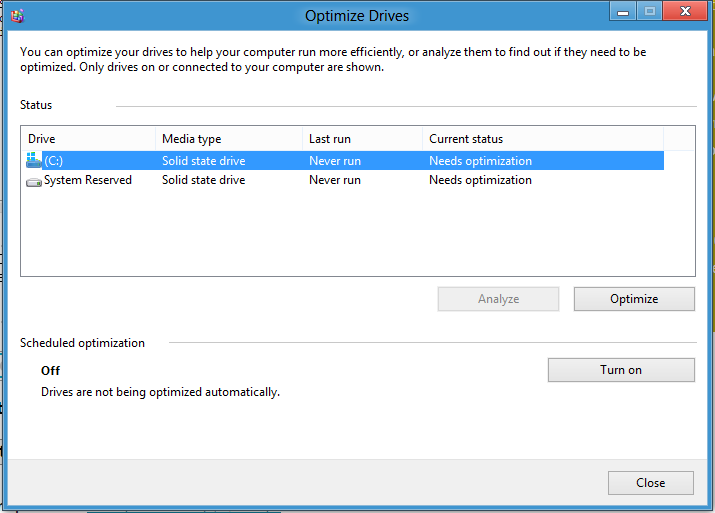Image resolution: width=715 pixels, height=513 pixels.
Task: Click Solid state drive cell for System Reserved
Action: tap(203, 180)
